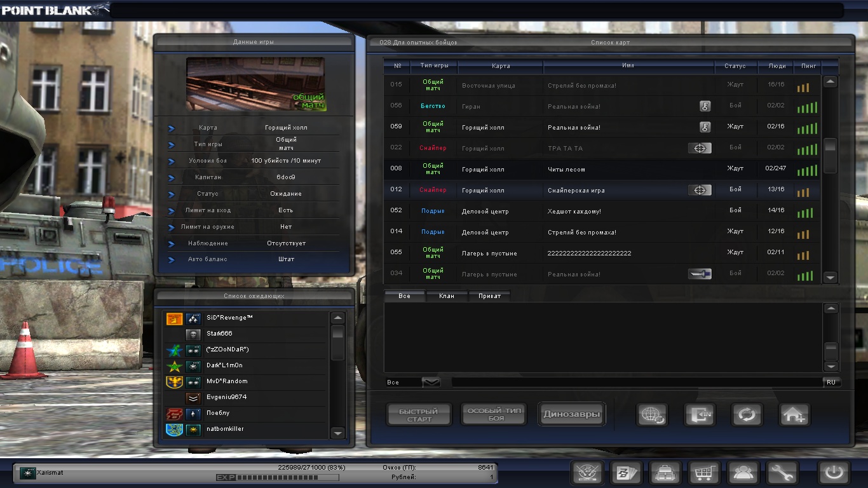The height and width of the screenshot is (488, 868).
Task: Click the Быстрый старт button
Action: click(x=419, y=415)
